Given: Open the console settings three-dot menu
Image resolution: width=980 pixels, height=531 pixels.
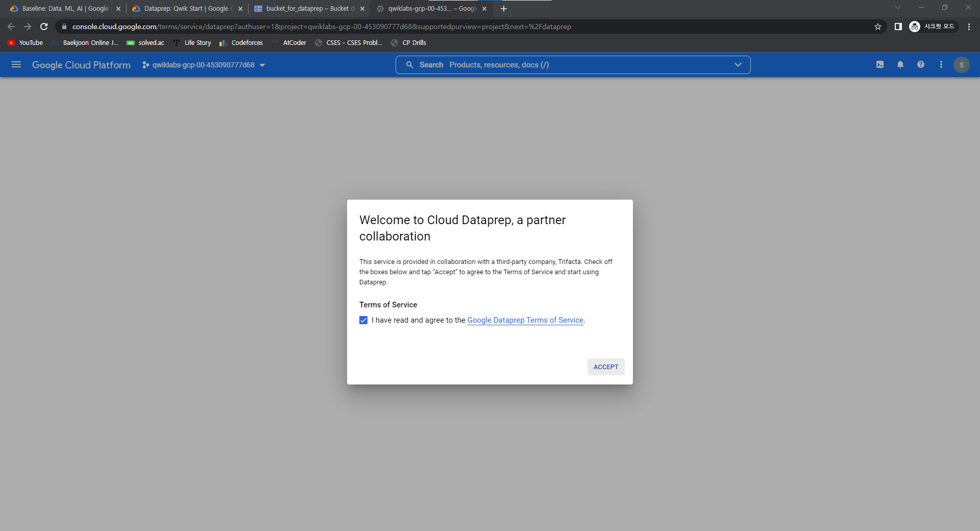Looking at the screenshot, I should (941, 65).
